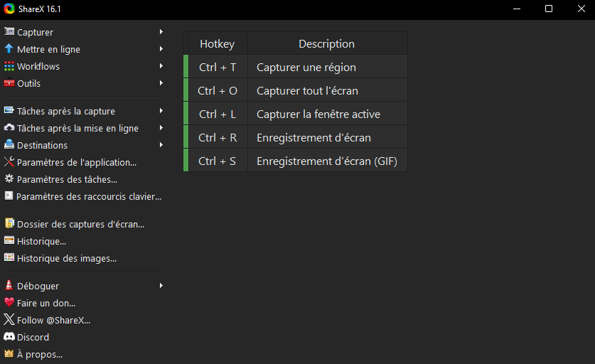
Task: Expand the Déboguer submenu arrow
Action: (161, 286)
